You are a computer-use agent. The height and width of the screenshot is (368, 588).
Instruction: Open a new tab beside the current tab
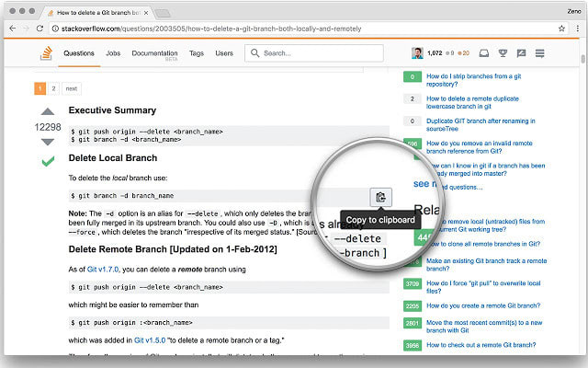[x=163, y=14]
